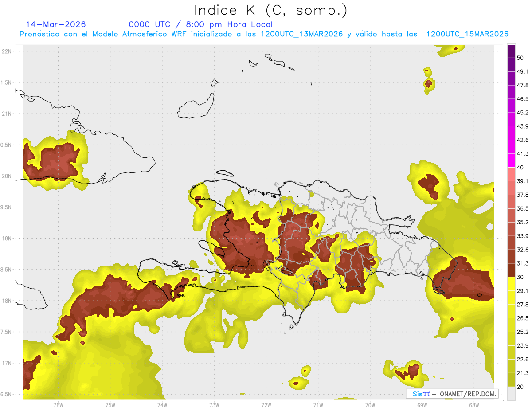The height and width of the screenshot is (411, 532).
Task: Click the '76W' longitude axis label
Action: point(58,405)
